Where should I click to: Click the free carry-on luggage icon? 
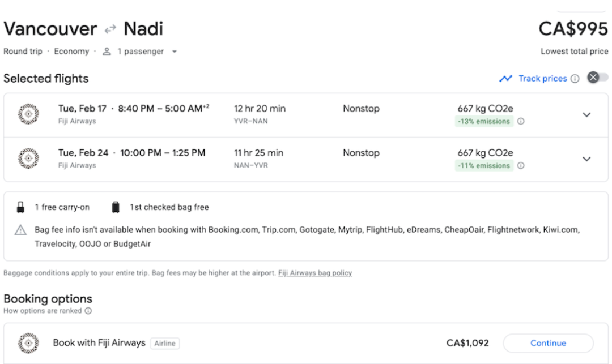click(x=21, y=207)
